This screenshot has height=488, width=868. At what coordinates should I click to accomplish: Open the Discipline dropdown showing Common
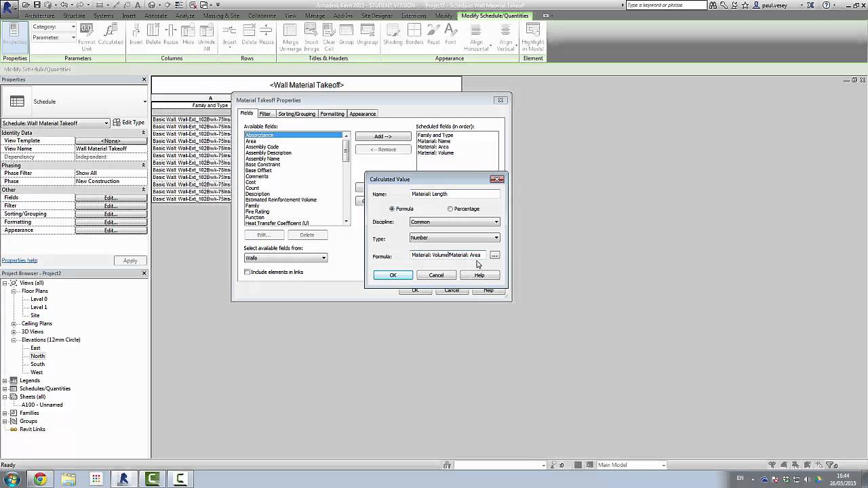click(x=454, y=222)
